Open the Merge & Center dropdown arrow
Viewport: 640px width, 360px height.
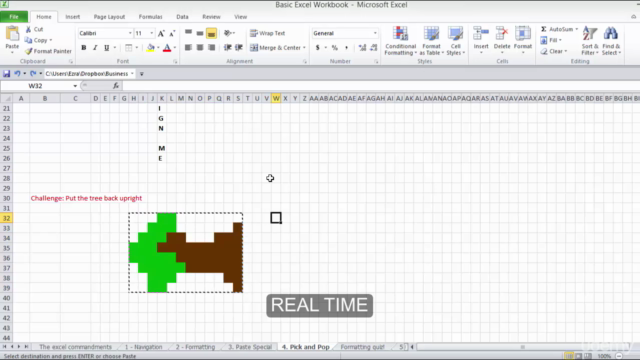coord(304,48)
